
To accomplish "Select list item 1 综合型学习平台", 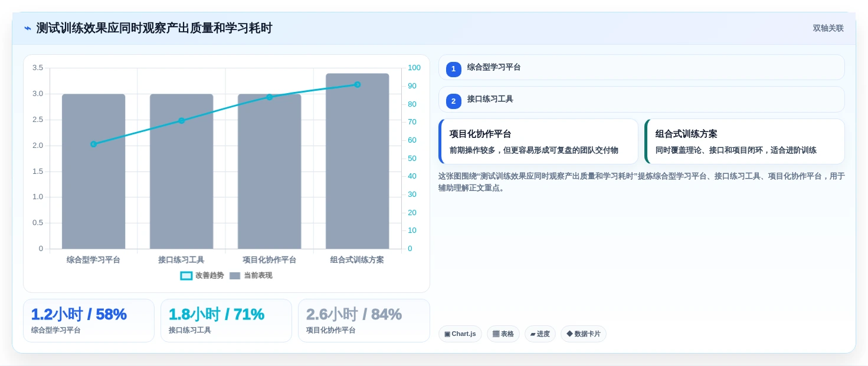I will click(641, 67).
